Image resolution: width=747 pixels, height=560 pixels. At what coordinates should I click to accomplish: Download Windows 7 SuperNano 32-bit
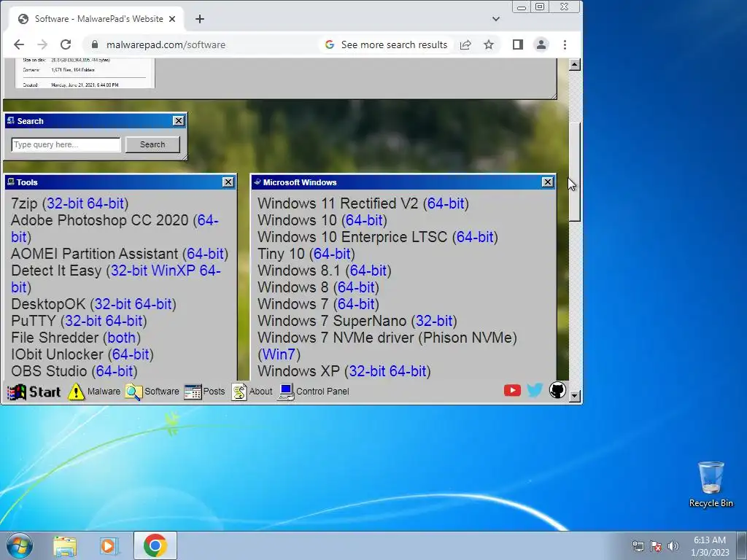point(434,321)
